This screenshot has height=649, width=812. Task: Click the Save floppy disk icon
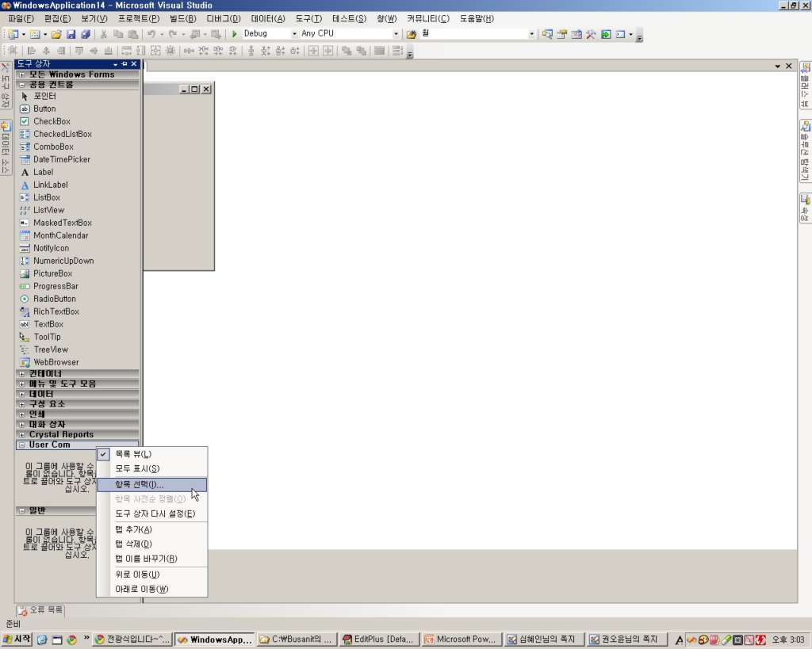[71, 34]
